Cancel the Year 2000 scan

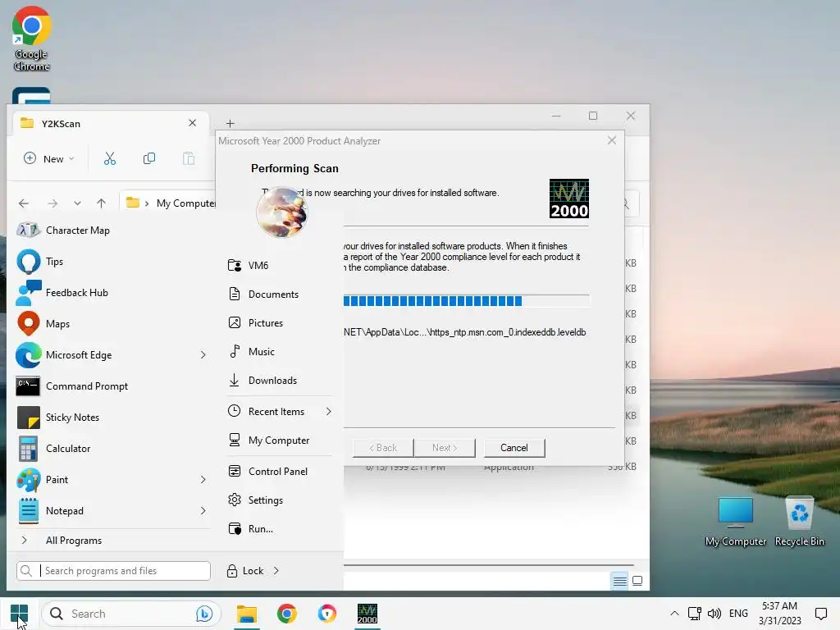(x=514, y=448)
